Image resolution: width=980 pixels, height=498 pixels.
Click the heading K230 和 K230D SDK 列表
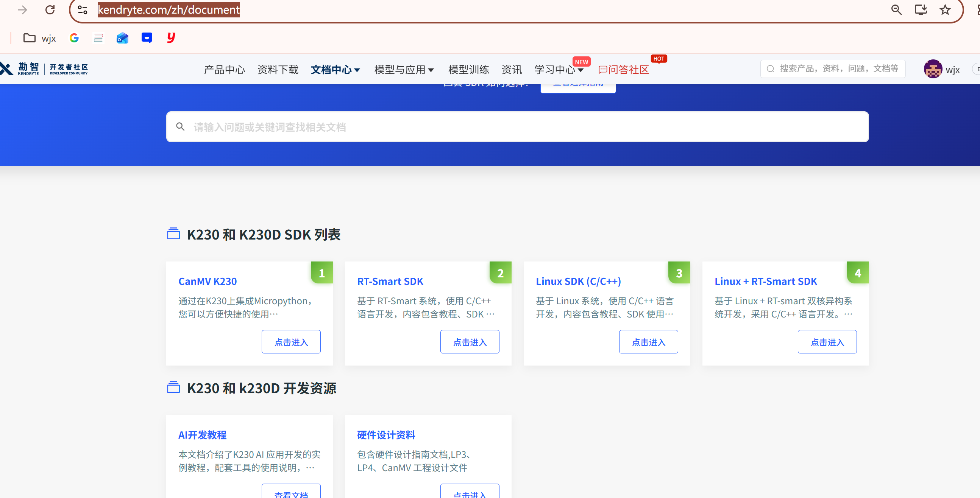pyautogui.click(x=264, y=235)
